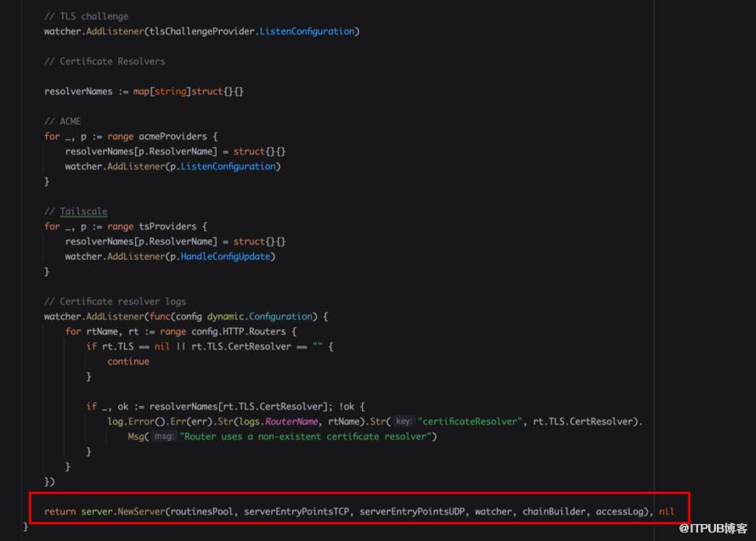The image size is (756, 541).
Task: Click 'ListenConfiguration' in the tlsChallengeProvider line
Action: coord(307,31)
